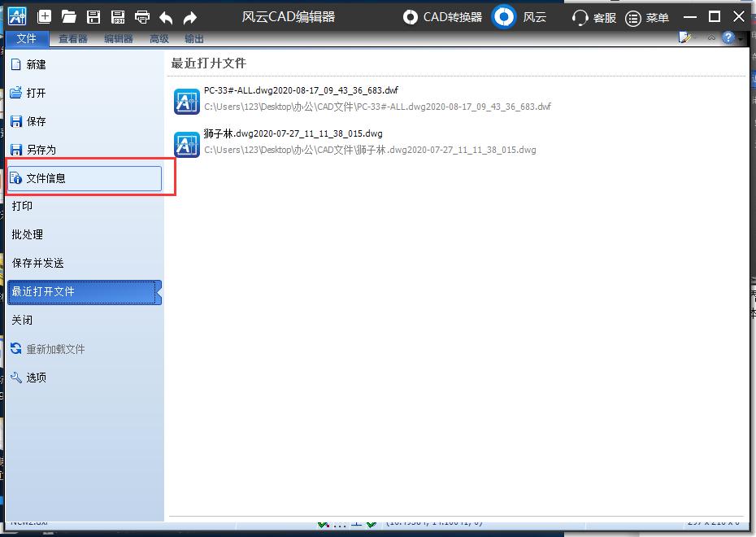The image size is (756, 537).
Task: Click the path of PC-33#-ALL dwf file
Action: [x=377, y=107]
